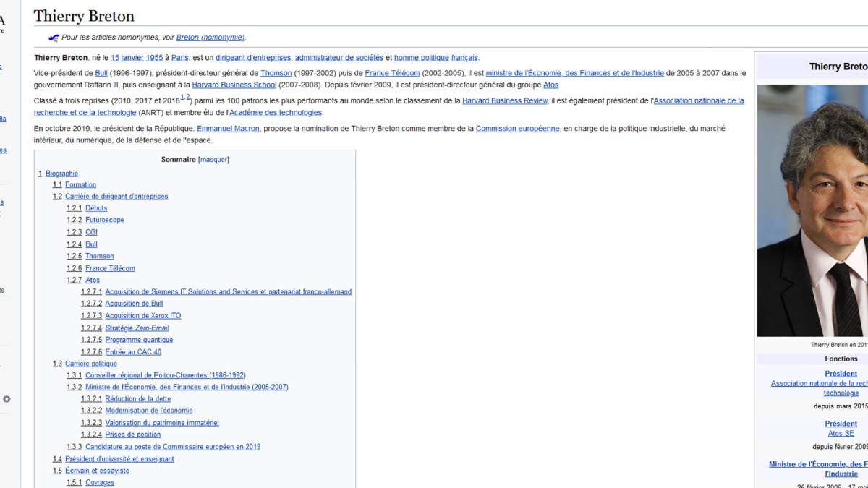Viewport: 868px width, 488px height.
Task: Open ministre de l'Économie link in intro
Action: (575, 73)
